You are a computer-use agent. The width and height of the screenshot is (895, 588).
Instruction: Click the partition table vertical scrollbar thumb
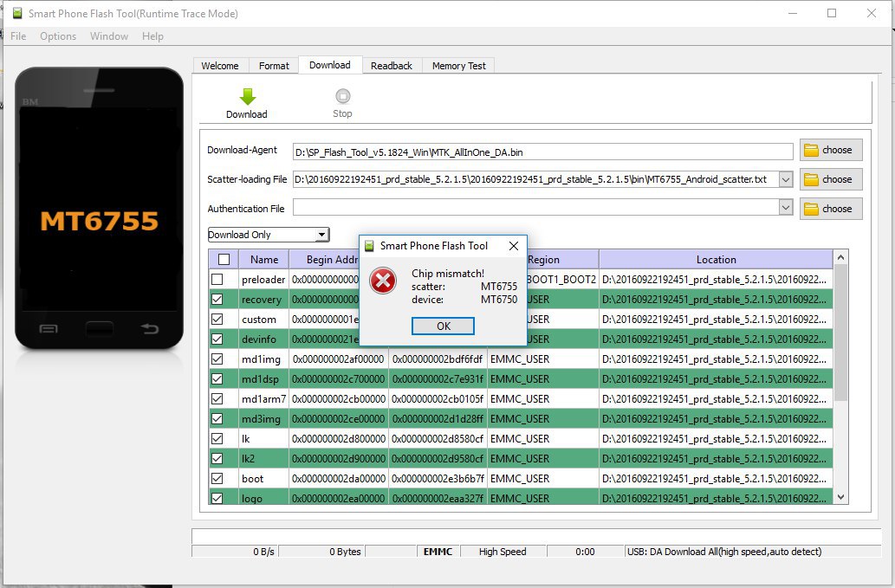(x=840, y=333)
